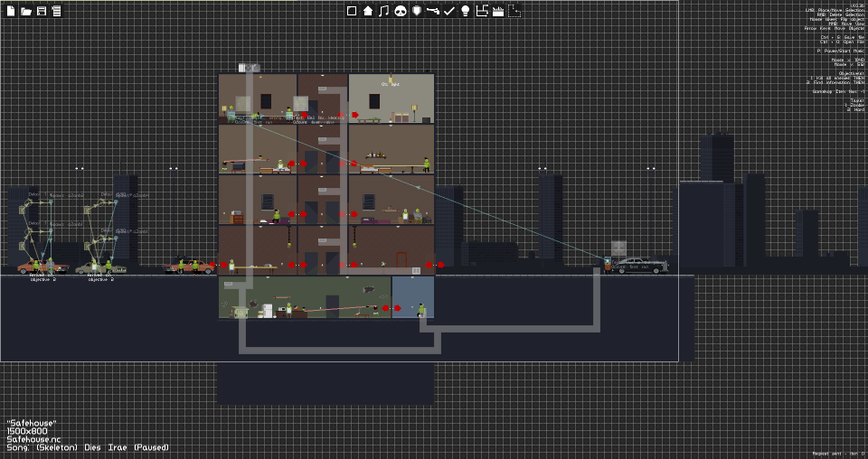Select the lightbulb lighting tool
868x459 pixels.
point(466,11)
